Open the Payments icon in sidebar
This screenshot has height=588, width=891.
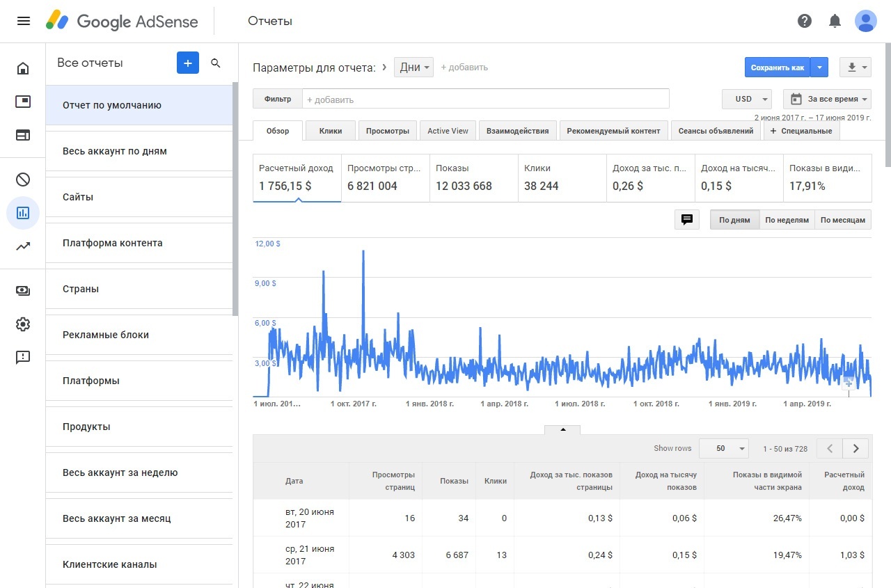tap(23, 291)
